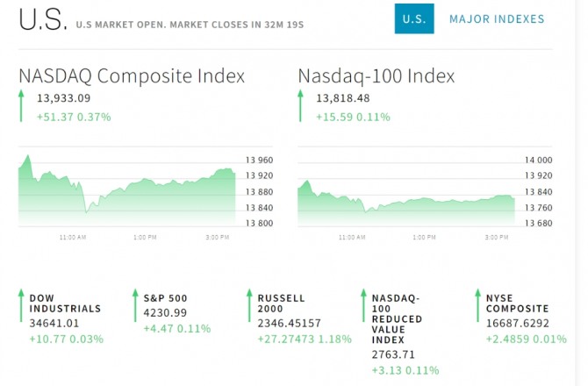
Task: Open Nasdaq-100 Reduced Value Index link
Action: [x=397, y=318]
